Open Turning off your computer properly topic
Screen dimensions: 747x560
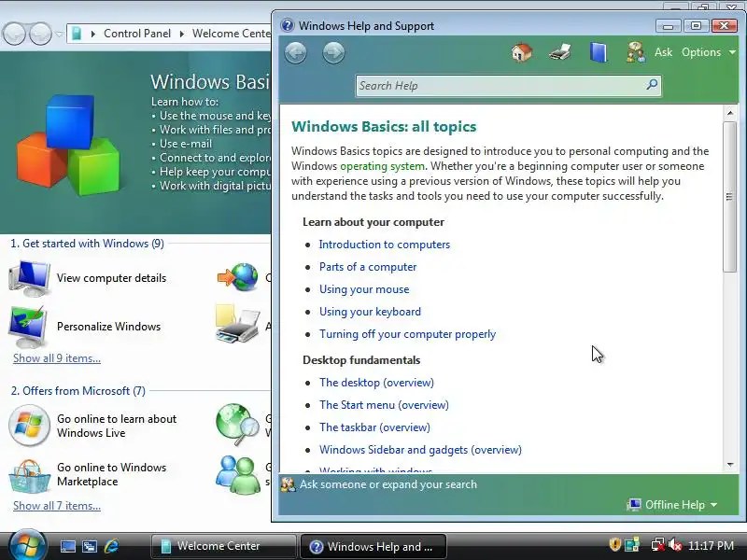(407, 334)
